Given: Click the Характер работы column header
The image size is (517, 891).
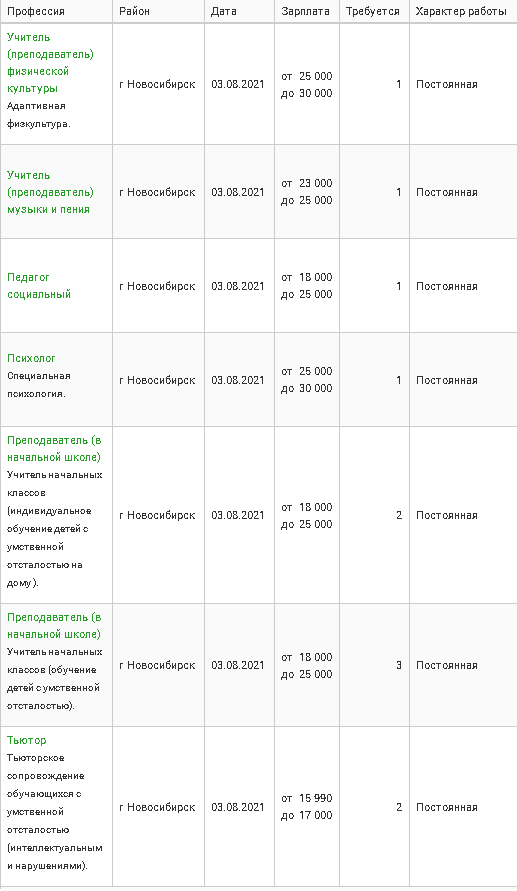Looking at the screenshot, I should click(x=461, y=11).
